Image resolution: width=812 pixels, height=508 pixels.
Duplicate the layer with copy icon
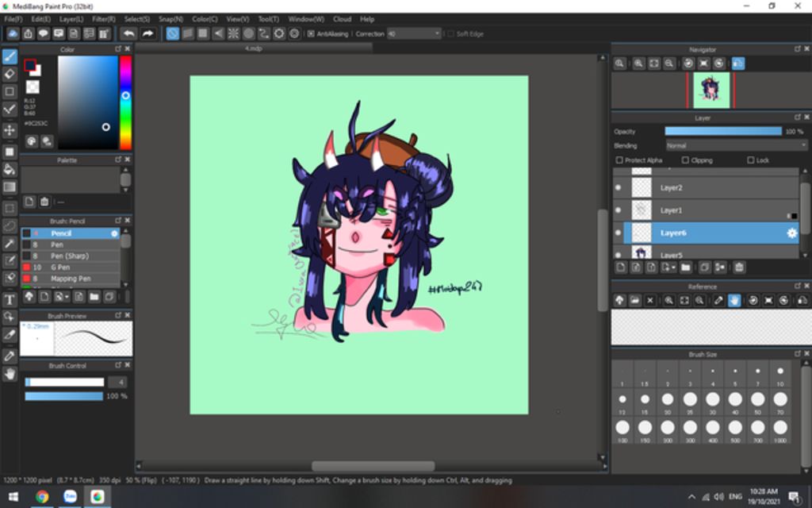705,267
